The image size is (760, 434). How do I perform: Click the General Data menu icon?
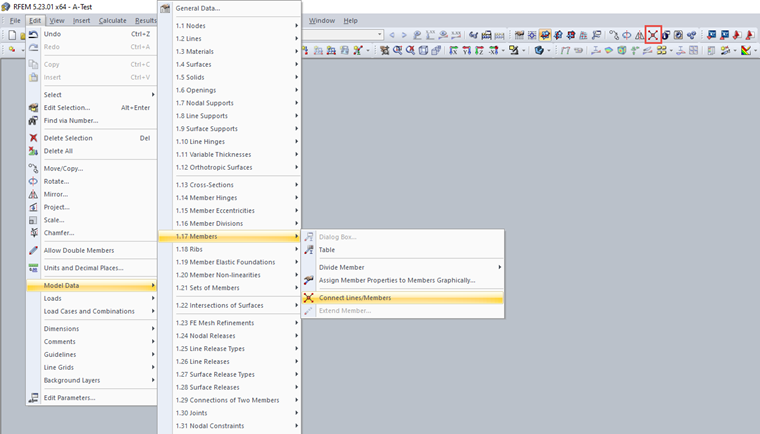point(165,8)
